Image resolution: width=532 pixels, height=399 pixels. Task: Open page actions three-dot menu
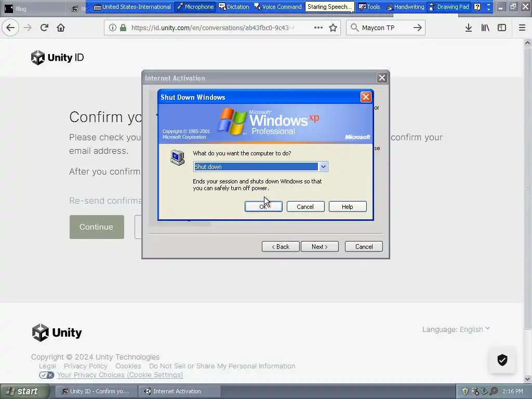pyautogui.click(x=318, y=28)
